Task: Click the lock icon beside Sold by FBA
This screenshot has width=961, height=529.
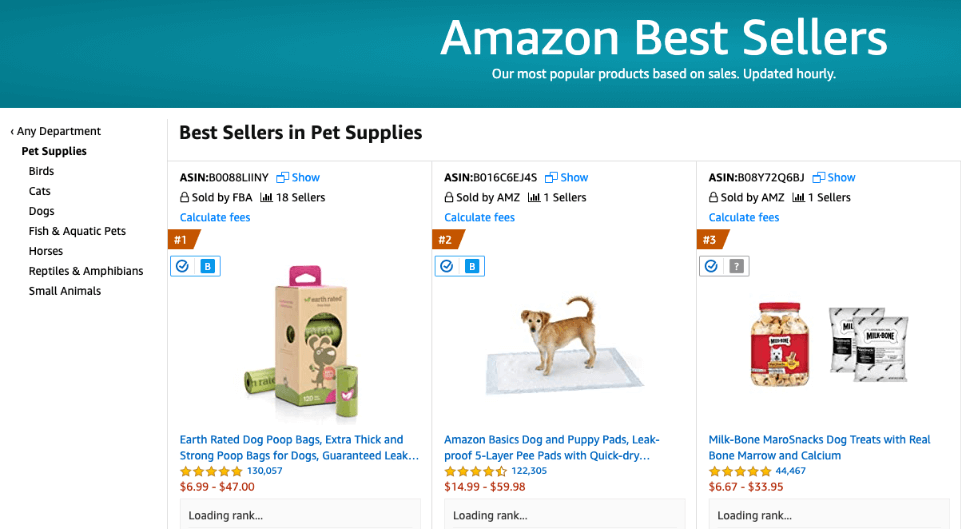Action: (184, 197)
